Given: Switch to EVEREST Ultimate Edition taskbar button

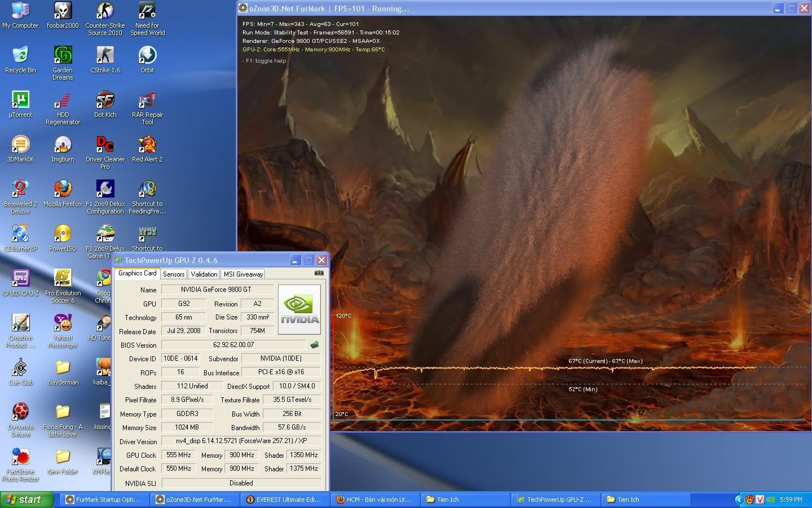Looking at the screenshot, I should (285, 500).
